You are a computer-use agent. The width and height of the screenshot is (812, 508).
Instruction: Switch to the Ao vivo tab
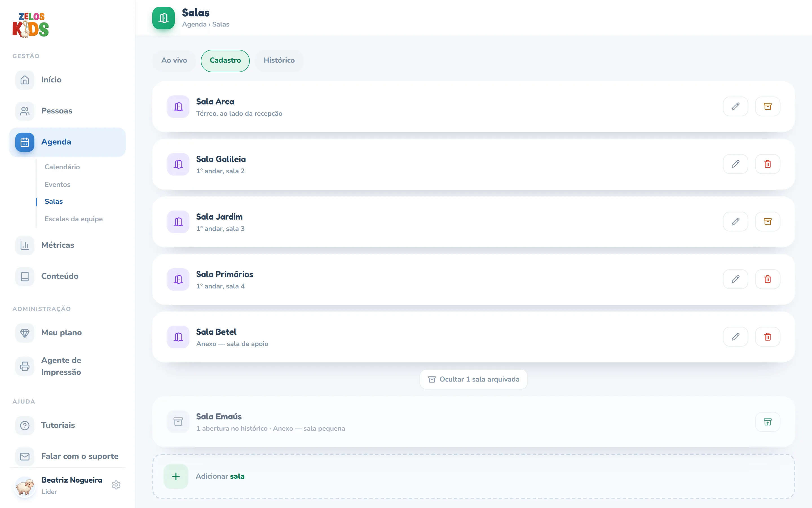click(174, 60)
